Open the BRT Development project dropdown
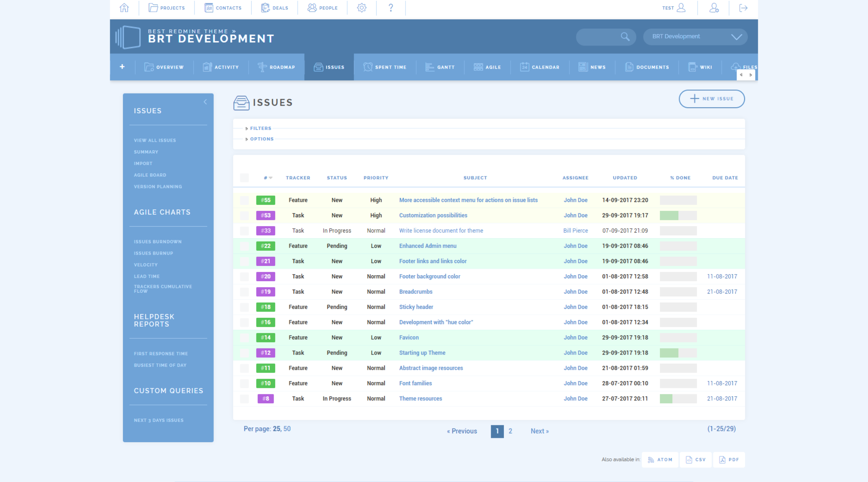Viewport: 868px width, 482px height. point(695,37)
